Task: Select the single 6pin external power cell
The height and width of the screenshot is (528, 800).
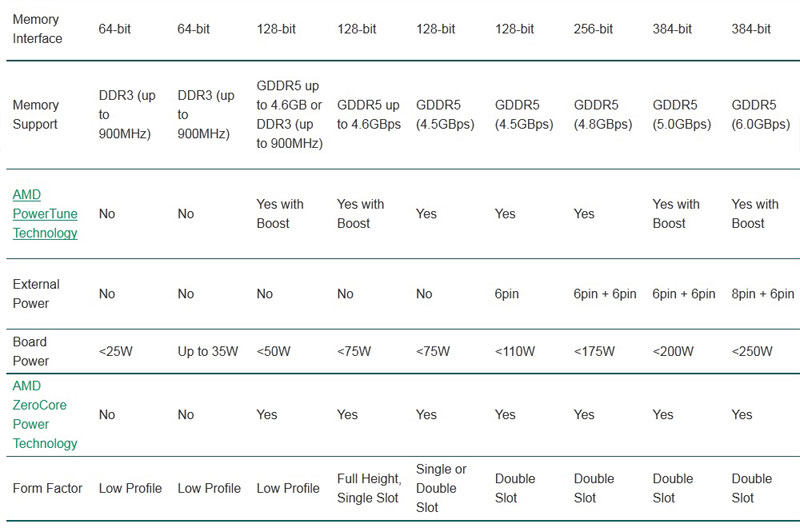Action: tap(507, 294)
